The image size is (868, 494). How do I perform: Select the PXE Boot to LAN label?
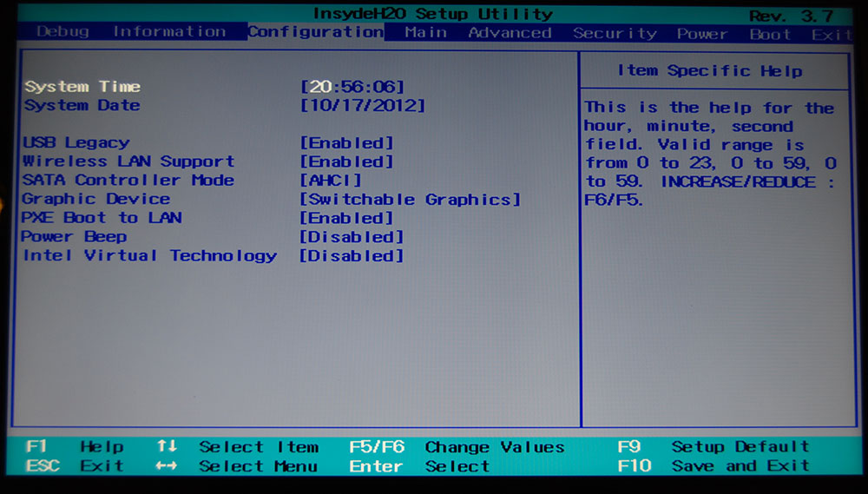(x=102, y=218)
